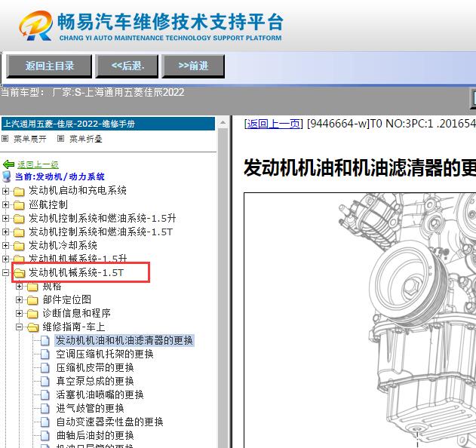476x448 pixels.
Task: Click open folder icon of 维修指南-车上
Action: 33,327
